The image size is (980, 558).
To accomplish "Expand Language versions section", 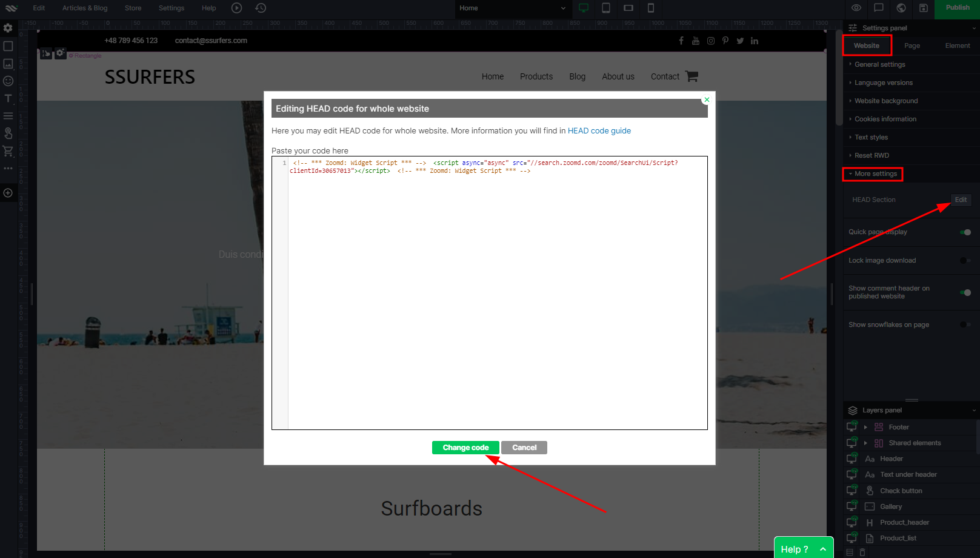I will coord(911,82).
